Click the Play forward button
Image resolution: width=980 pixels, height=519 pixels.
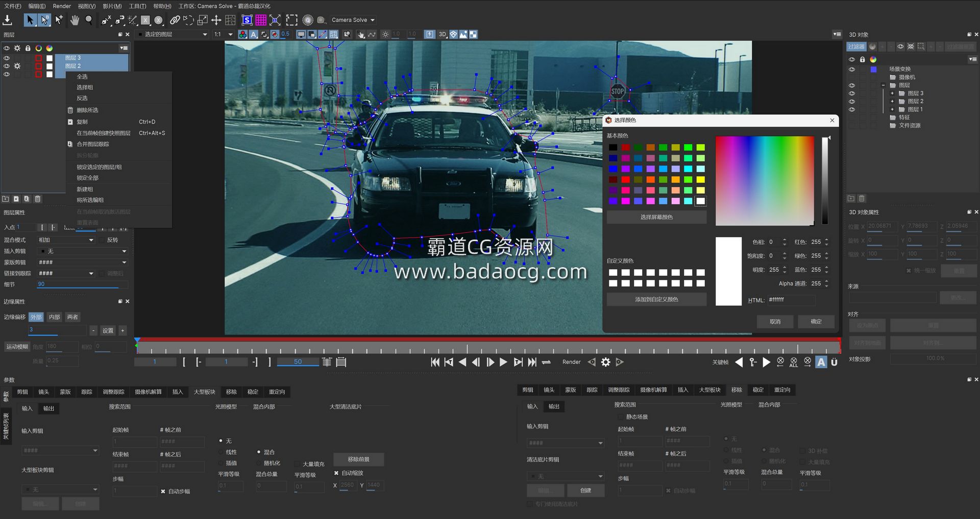click(x=503, y=362)
